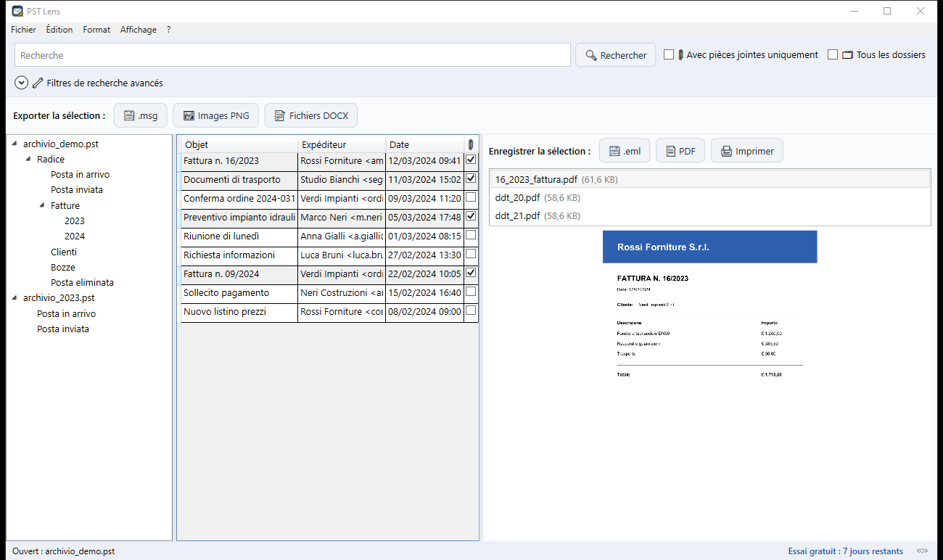Click the Rossi Forniture invoice preview
The width and height of the screenshot is (943, 560).
coord(709,305)
